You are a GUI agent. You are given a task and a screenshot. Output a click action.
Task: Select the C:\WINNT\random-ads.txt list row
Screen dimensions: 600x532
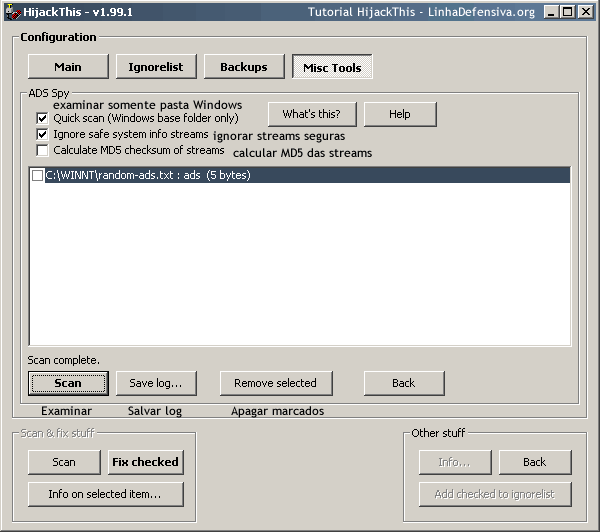click(x=300, y=175)
